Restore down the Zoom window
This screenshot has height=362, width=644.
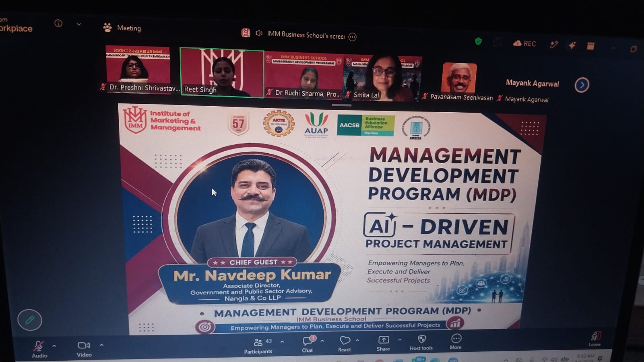(634, 49)
